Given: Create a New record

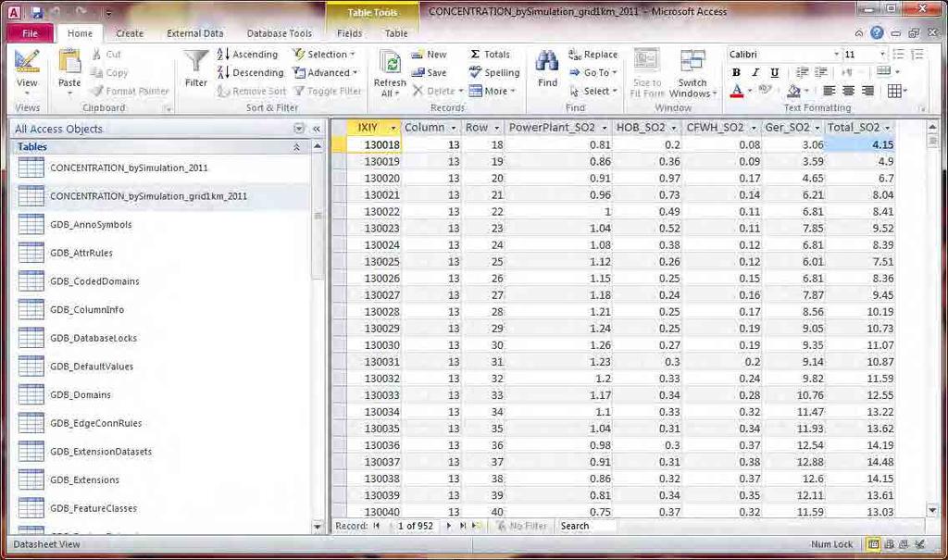Looking at the screenshot, I should coord(429,55).
